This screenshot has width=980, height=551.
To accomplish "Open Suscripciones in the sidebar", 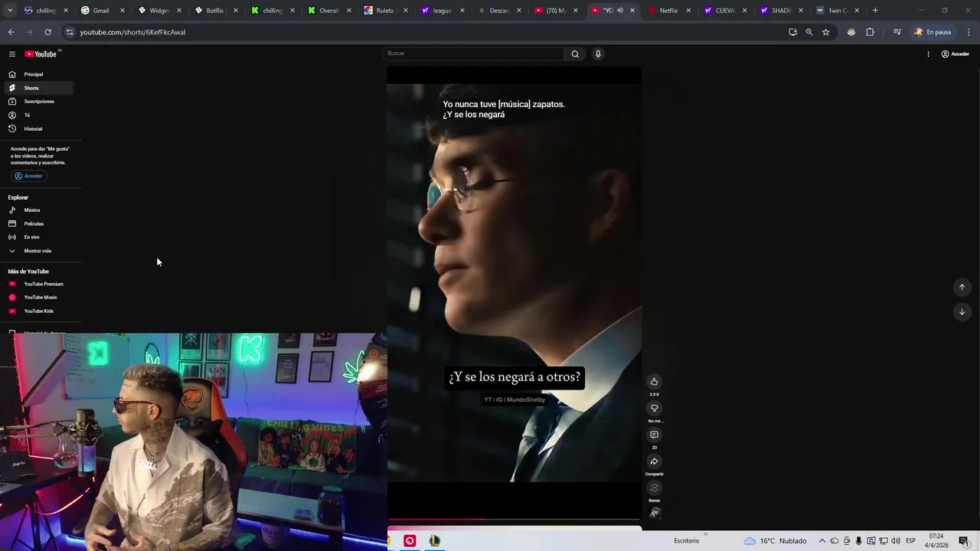I will (41, 102).
